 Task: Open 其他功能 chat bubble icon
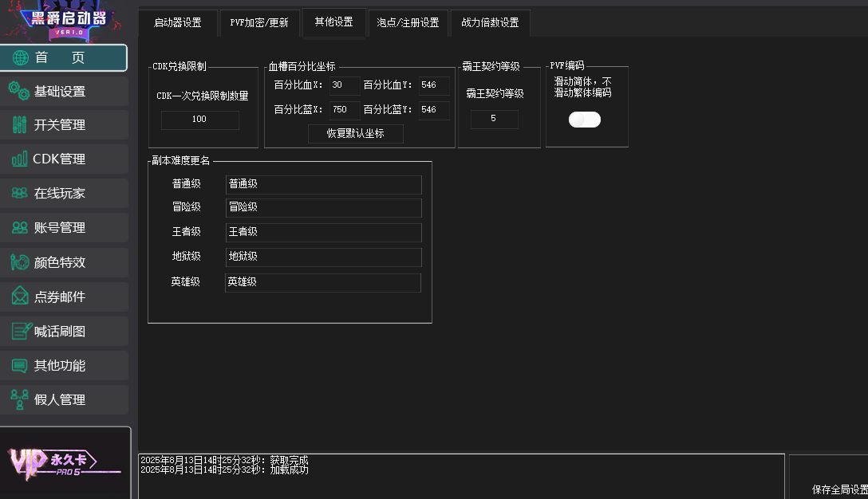click(x=20, y=366)
